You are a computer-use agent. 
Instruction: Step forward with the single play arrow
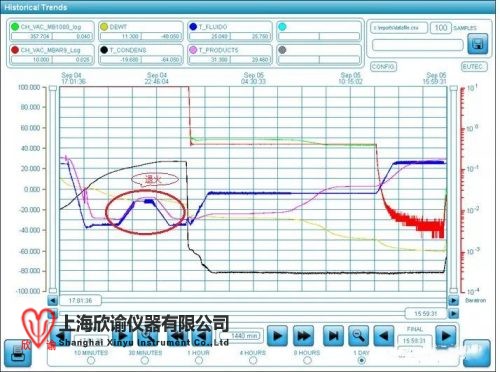click(277, 336)
